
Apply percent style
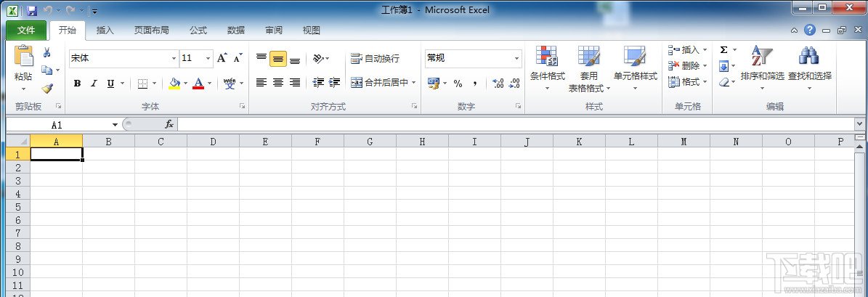click(458, 84)
